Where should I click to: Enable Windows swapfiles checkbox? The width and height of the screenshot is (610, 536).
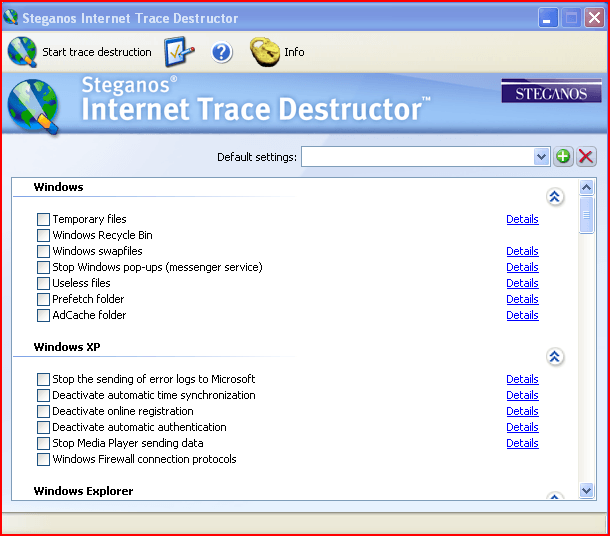click(x=43, y=251)
